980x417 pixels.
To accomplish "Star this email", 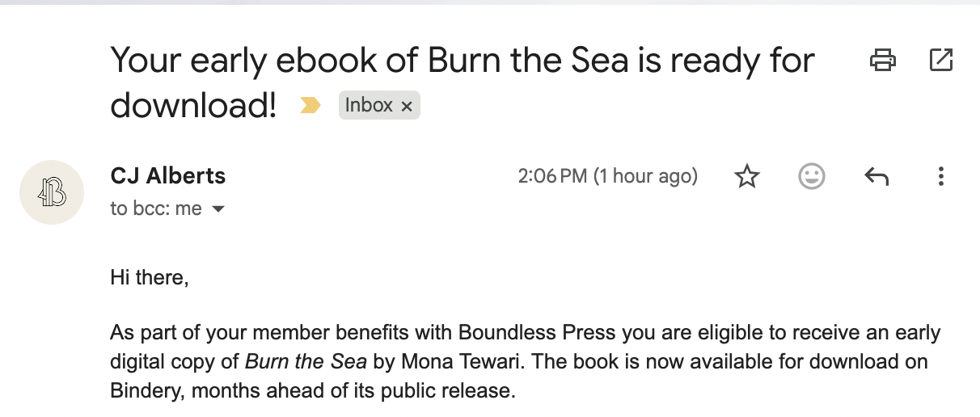I will (747, 176).
